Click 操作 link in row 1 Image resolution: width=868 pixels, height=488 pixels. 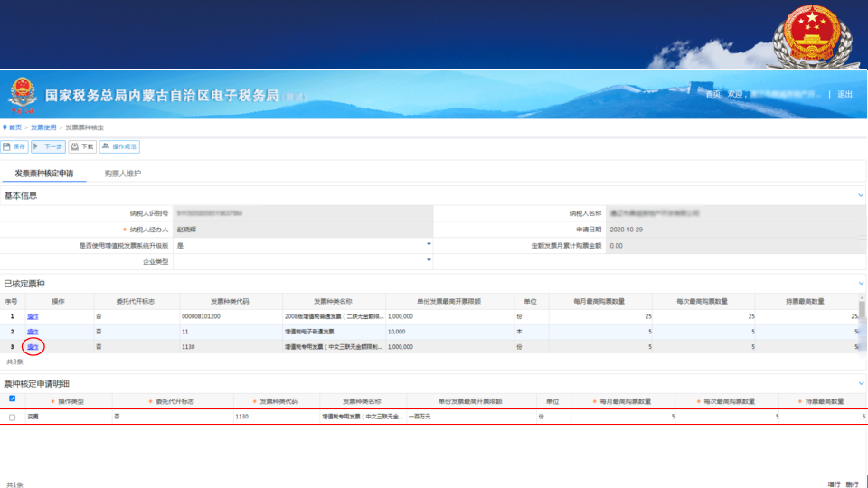[x=33, y=316]
